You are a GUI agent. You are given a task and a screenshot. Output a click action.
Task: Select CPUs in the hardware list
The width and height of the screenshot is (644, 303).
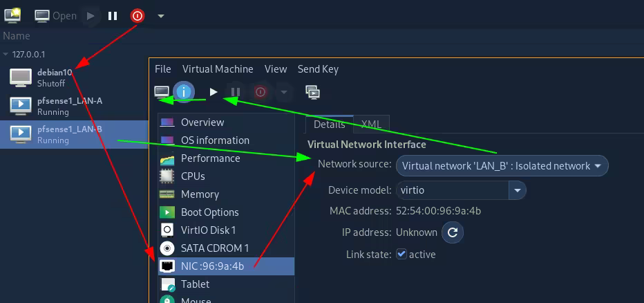point(227,176)
